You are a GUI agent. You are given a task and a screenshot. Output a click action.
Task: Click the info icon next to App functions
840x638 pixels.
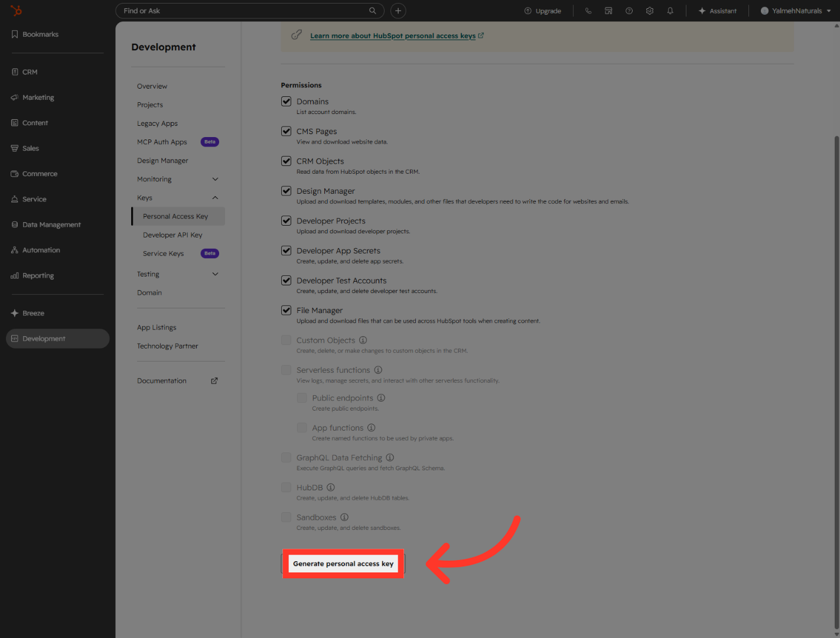tap(371, 428)
